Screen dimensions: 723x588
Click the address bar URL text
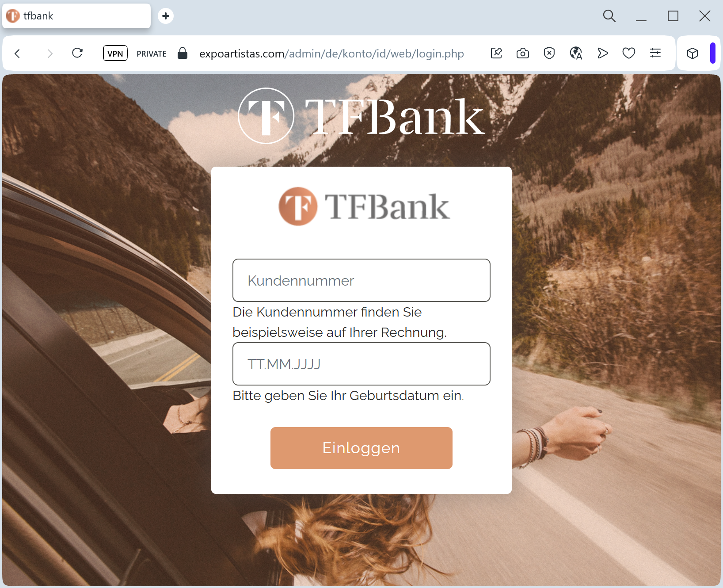coord(331,53)
